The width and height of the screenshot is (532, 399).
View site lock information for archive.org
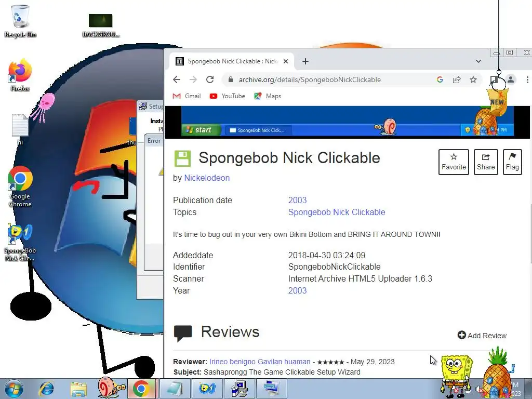[x=231, y=79]
